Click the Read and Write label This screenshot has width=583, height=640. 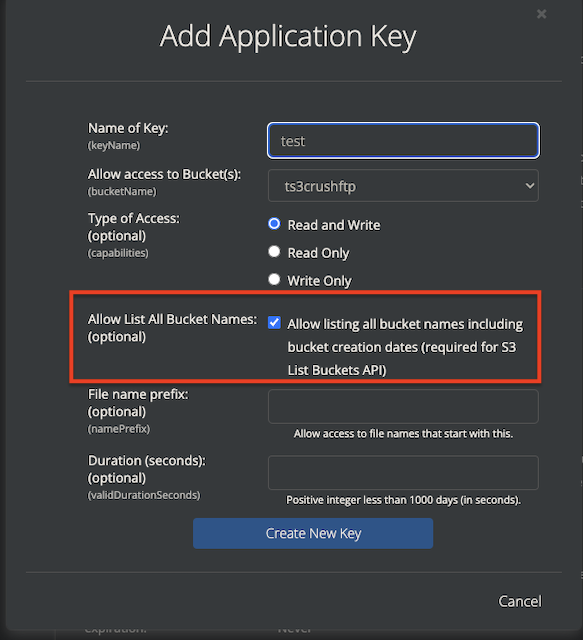point(334,225)
